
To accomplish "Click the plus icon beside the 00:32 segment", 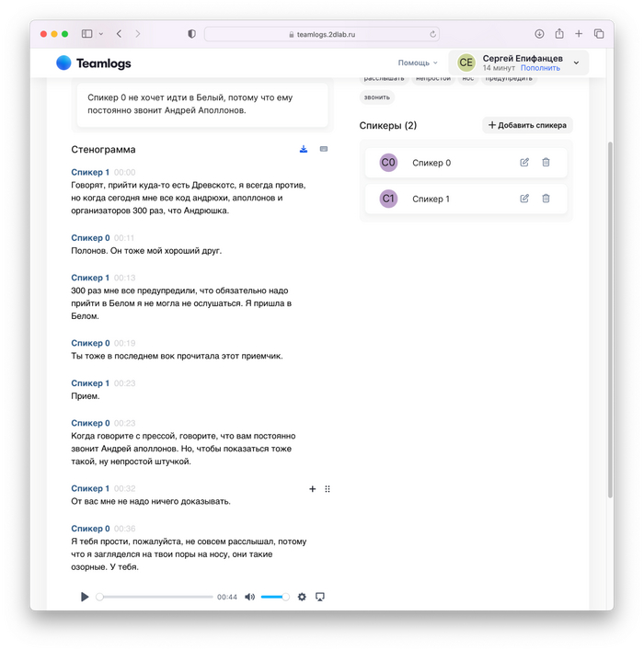I will point(313,489).
